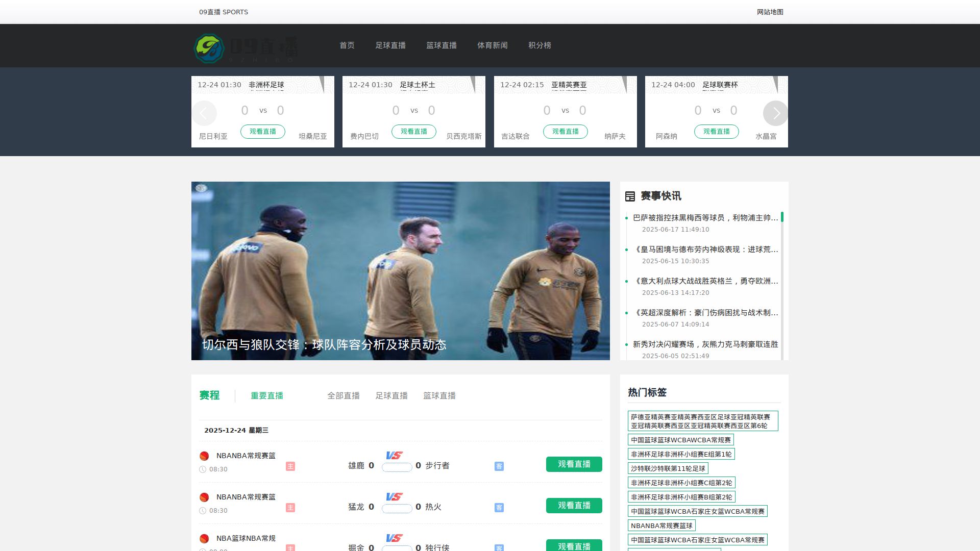Click the 主 home badge in 雄鹿 row
Screen dimensions: 980x551
pyautogui.click(x=290, y=466)
